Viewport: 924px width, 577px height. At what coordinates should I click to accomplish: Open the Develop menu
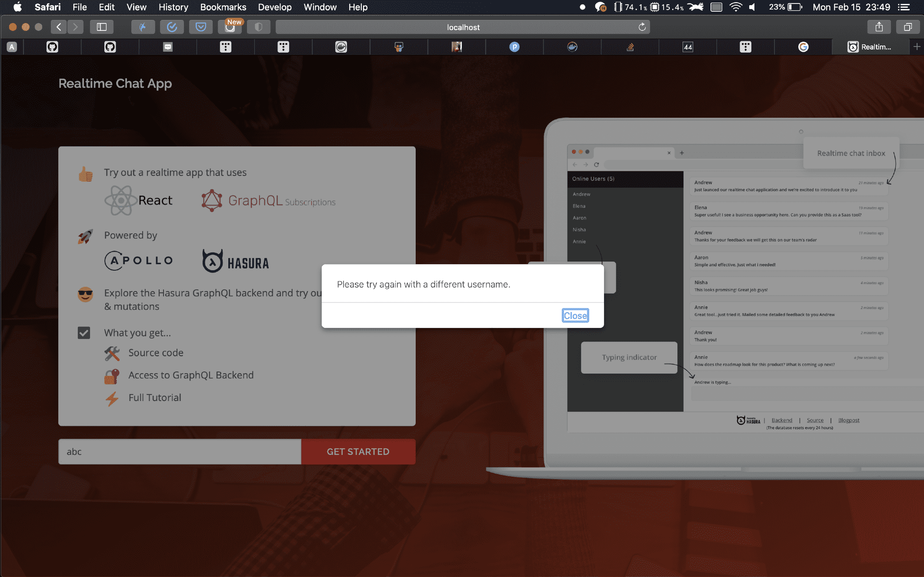coord(274,7)
